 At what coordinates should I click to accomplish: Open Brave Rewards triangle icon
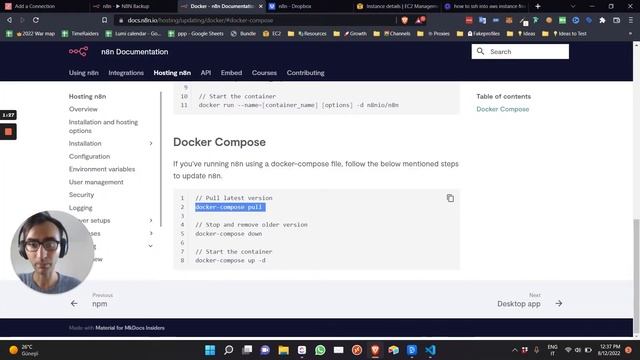420,20
